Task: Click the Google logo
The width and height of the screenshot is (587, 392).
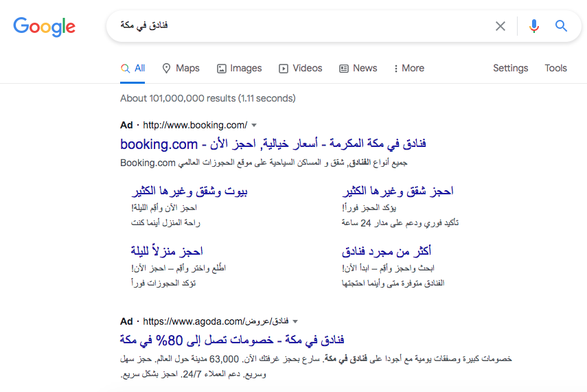Action: point(45,26)
